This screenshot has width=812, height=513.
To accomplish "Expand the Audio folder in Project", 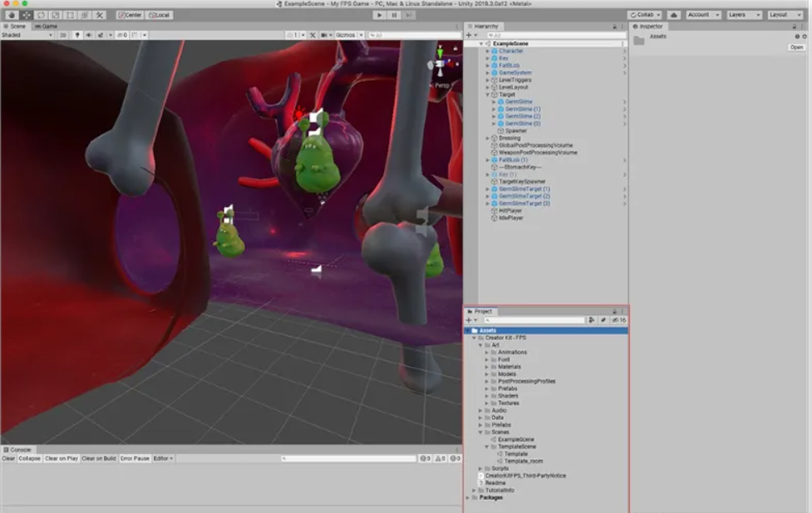I will 481,410.
